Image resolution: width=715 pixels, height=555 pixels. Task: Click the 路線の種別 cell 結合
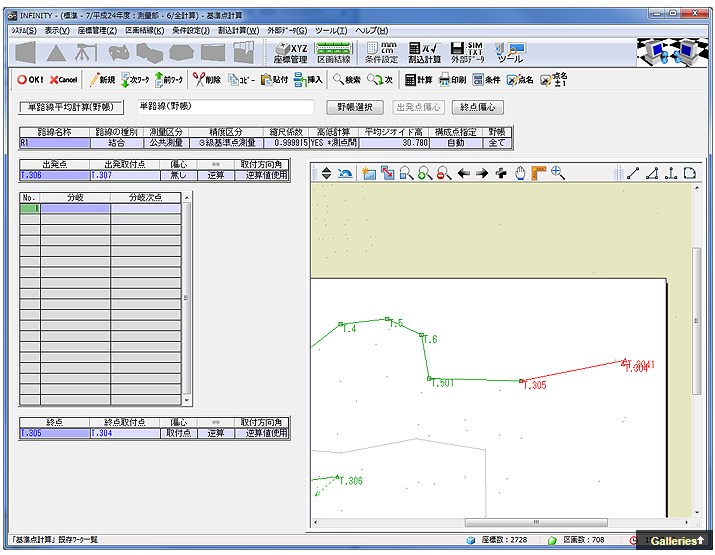(x=117, y=143)
